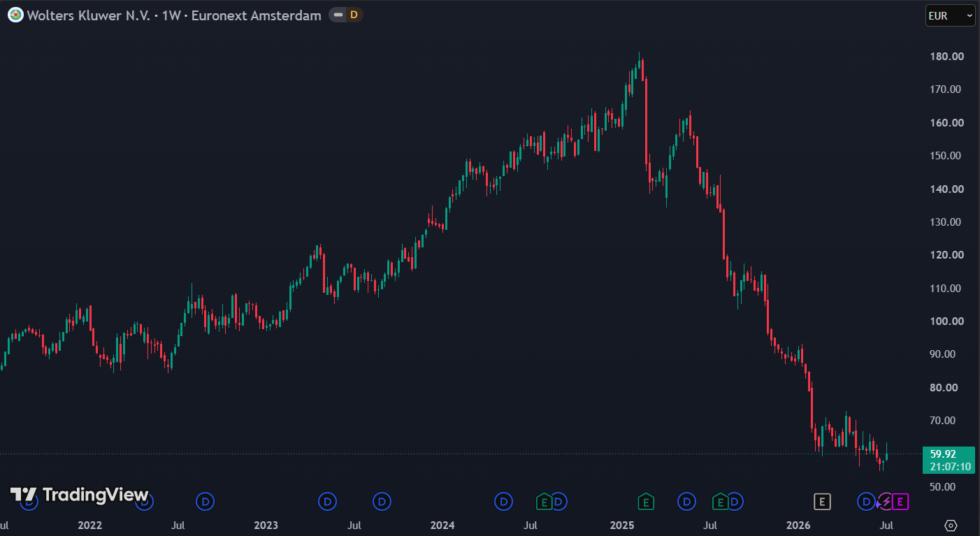Viewport: 980px width, 536px height.
Task: Click the 2023 label on the time axis
Action: pyautogui.click(x=266, y=525)
